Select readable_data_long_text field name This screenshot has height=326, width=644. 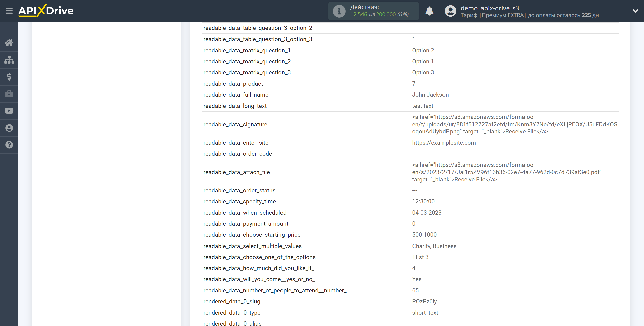point(235,106)
